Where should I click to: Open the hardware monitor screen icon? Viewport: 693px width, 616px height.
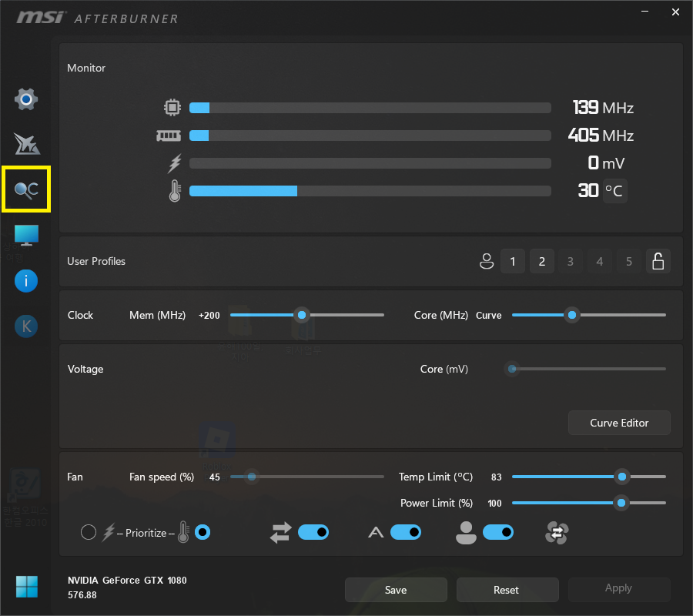[x=26, y=236]
